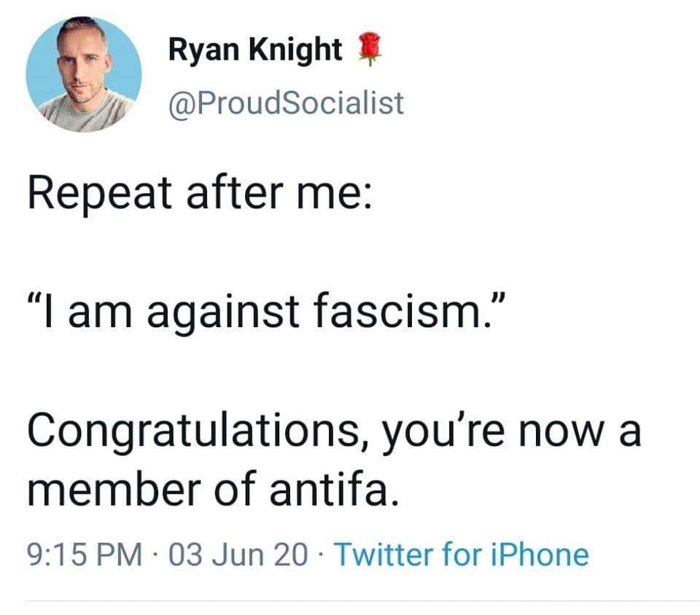Click the display name Ryan Knight

pos(255,50)
